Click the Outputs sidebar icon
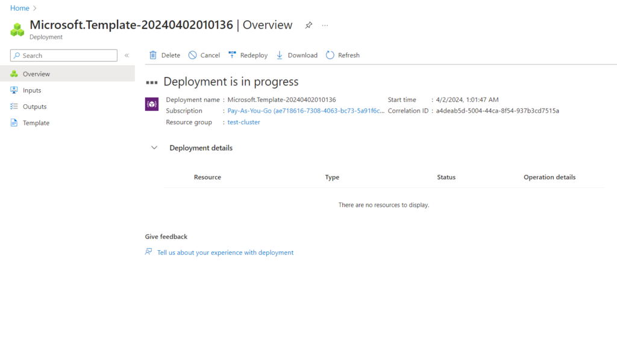The image size is (617, 364). (14, 106)
